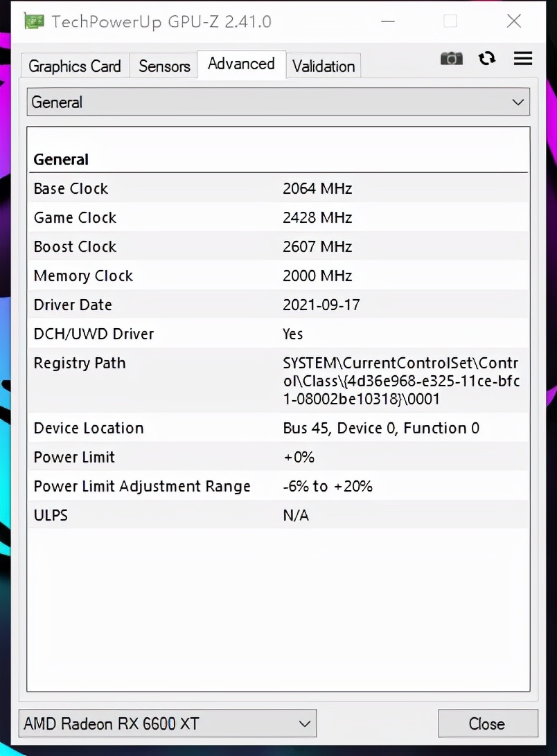Click the bold General section heading
Screen dimensions: 557x756
(x=61, y=160)
